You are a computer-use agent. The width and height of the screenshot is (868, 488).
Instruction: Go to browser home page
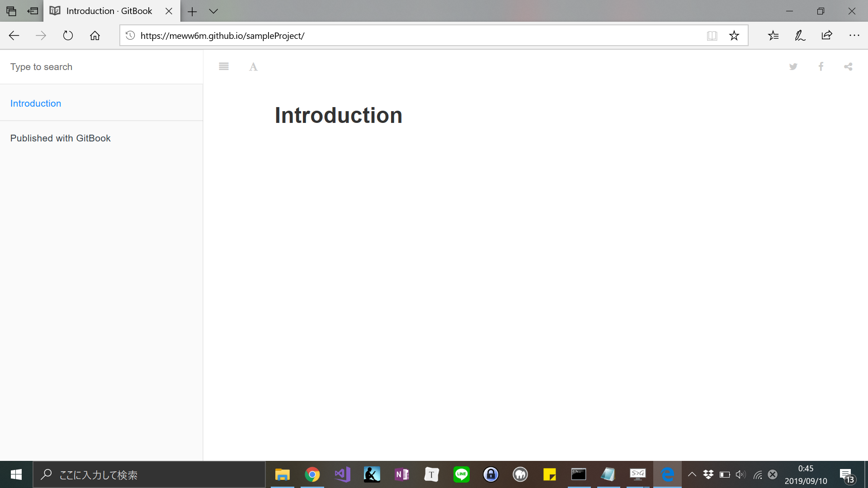[95, 36]
